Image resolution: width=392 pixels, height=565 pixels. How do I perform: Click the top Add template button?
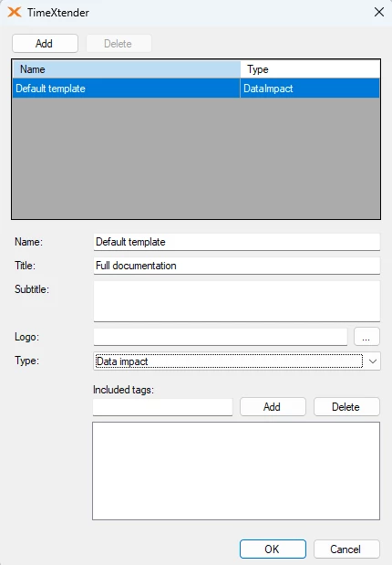pyautogui.click(x=45, y=44)
